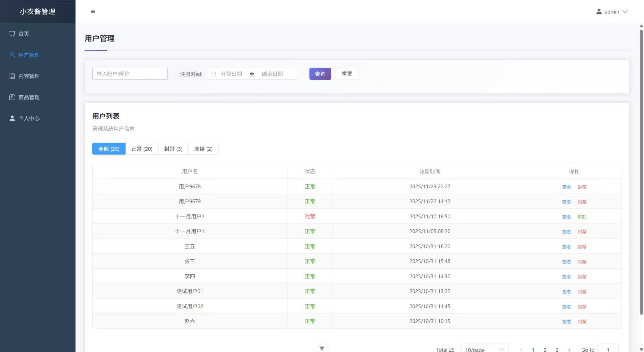Image resolution: width=644 pixels, height=352 pixels.
Task: Expand the admin account dropdown arrow
Action: click(625, 12)
